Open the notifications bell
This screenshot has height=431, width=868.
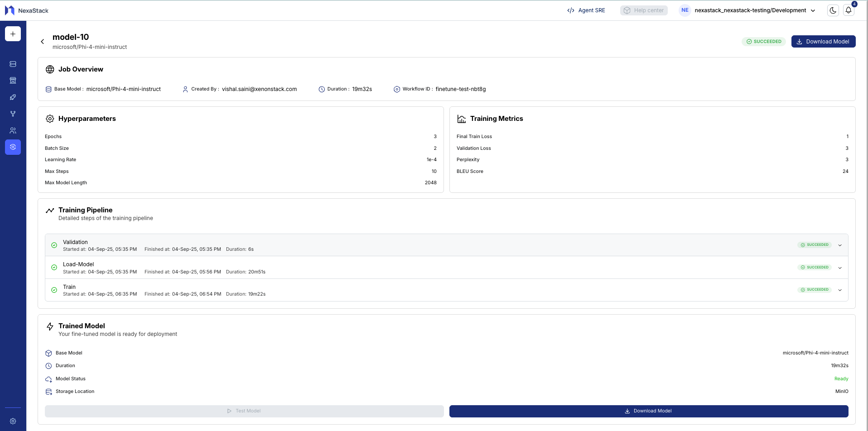tap(849, 10)
